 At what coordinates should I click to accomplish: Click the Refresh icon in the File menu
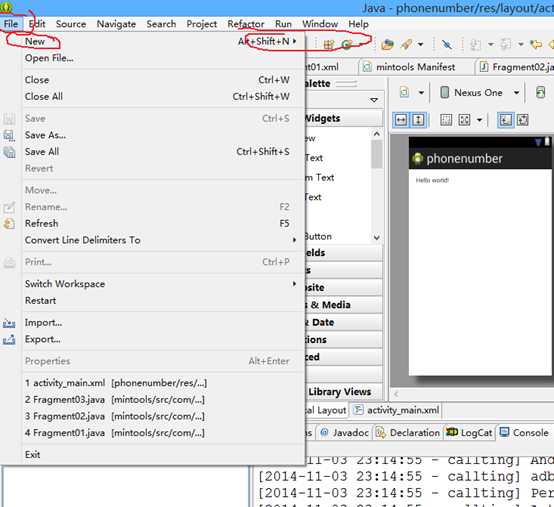click(9, 224)
